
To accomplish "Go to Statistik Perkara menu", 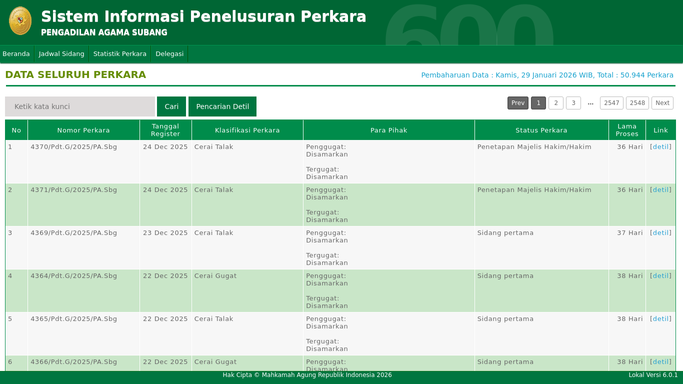I will click(x=120, y=54).
